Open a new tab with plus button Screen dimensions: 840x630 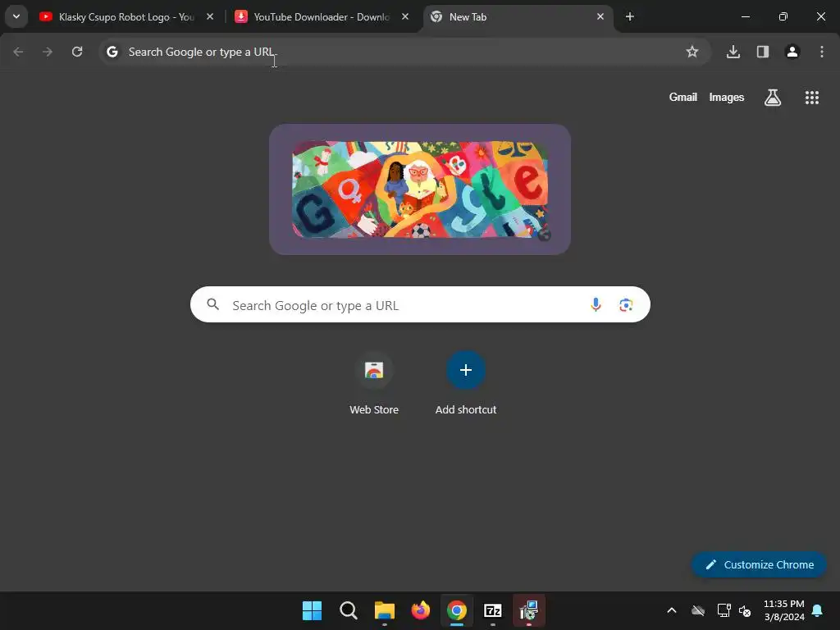(630, 16)
